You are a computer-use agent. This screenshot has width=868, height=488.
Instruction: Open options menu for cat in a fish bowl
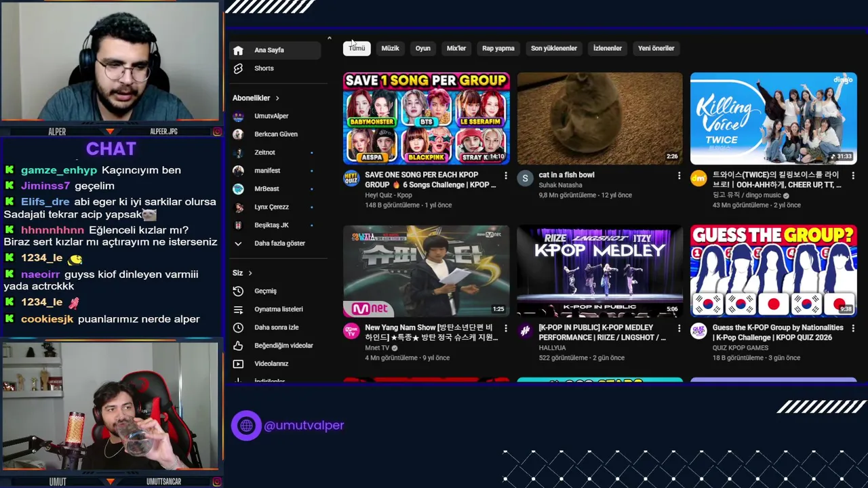(679, 176)
